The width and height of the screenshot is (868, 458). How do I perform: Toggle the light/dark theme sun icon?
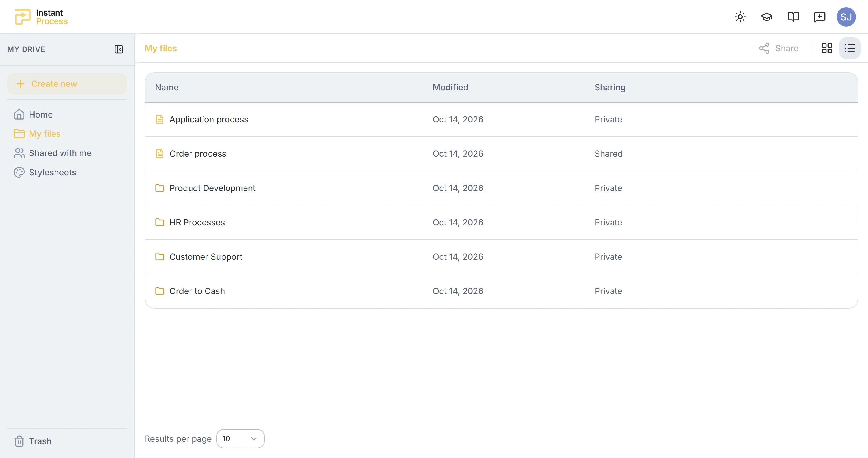click(740, 17)
